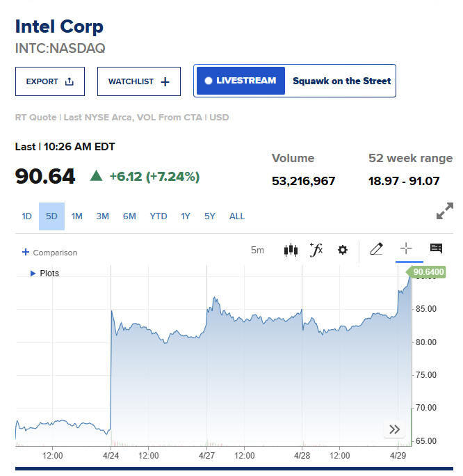Select the pencil drawing tool
The width and height of the screenshot is (463, 476).
point(377,249)
